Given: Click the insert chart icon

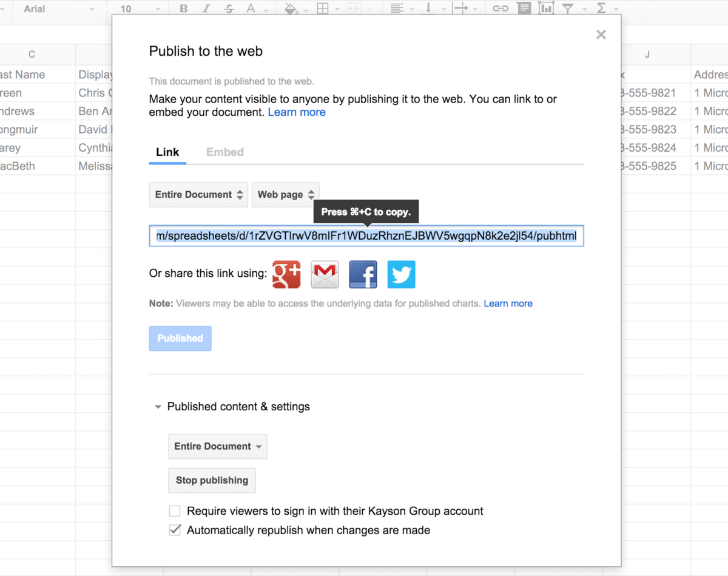Looking at the screenshot, I should [x=546, y=9].
